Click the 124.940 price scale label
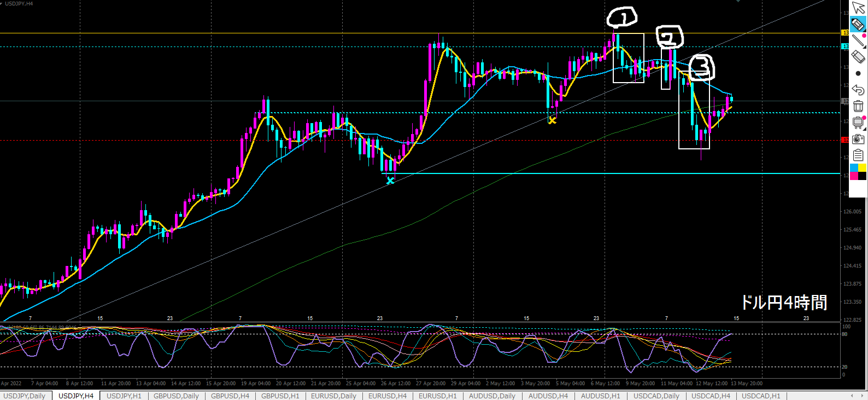The image size is (868, 400). pyautogui.click(x=853, y=248)
